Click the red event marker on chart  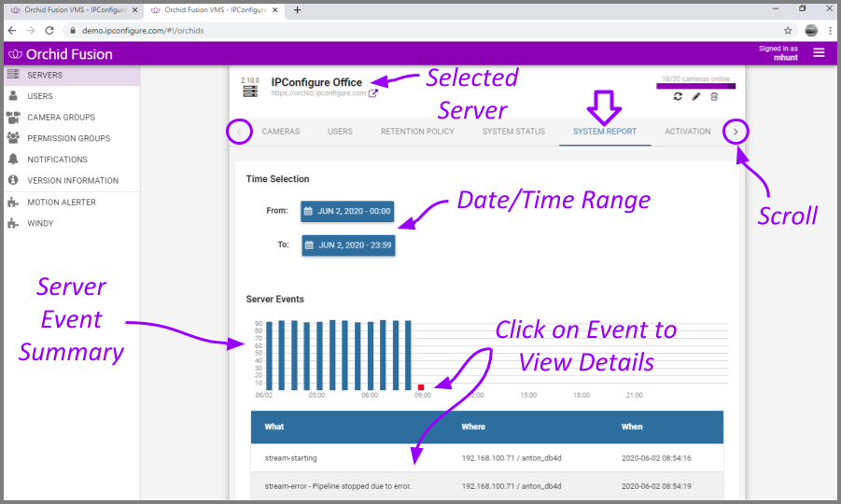coord(421,387)
